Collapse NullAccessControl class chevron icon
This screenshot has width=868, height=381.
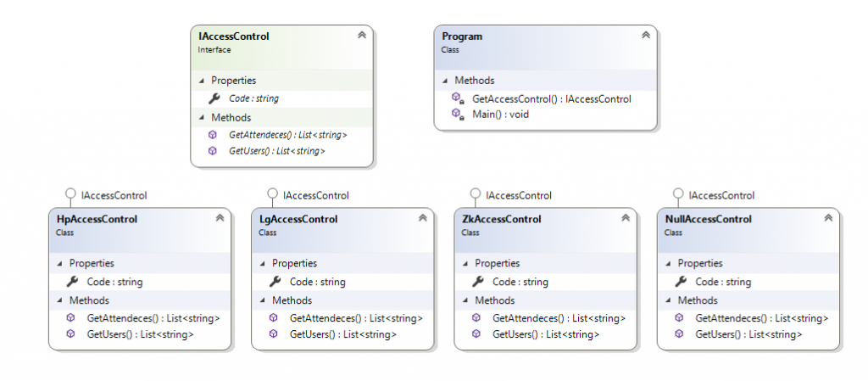828,217
